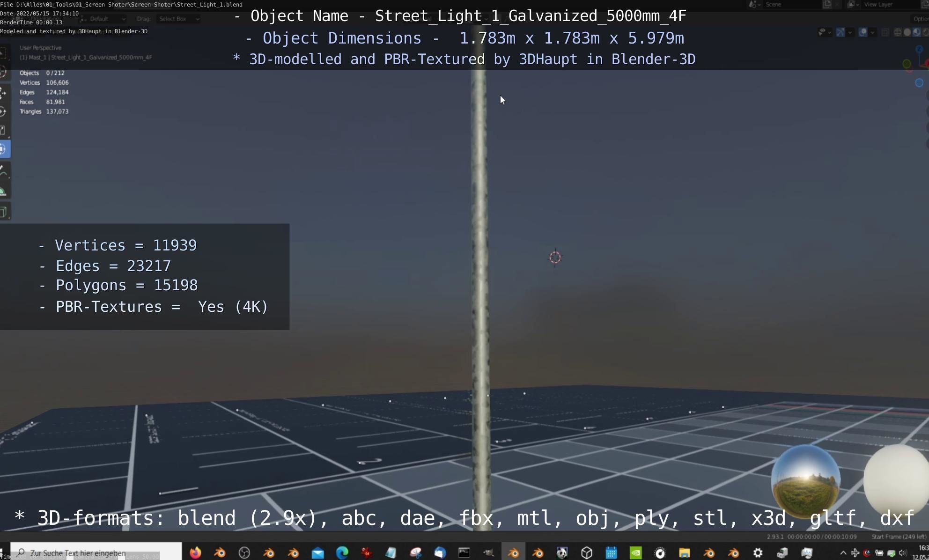
Task: Switch to wireframe shading mode
Action: 898,32
